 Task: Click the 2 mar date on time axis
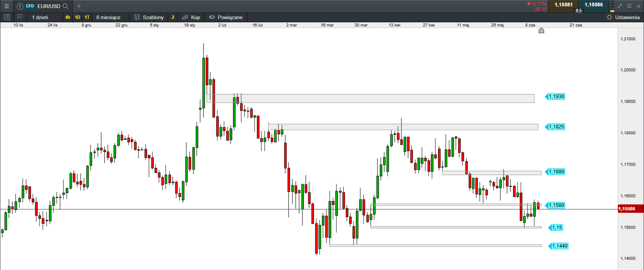pos(291,25)
